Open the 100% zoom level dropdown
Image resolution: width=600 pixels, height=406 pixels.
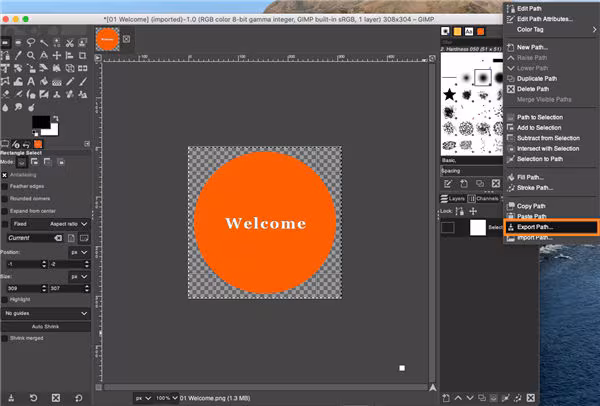pos(166,398)
